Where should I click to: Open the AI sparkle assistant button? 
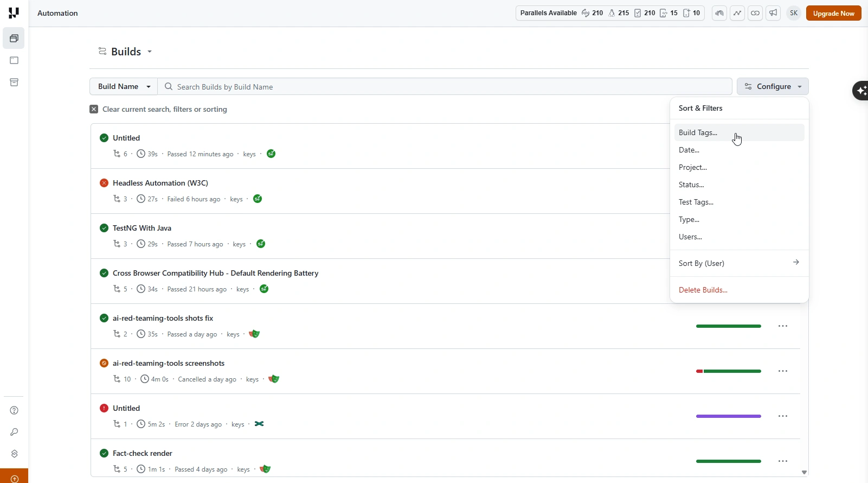click(861, 91)
